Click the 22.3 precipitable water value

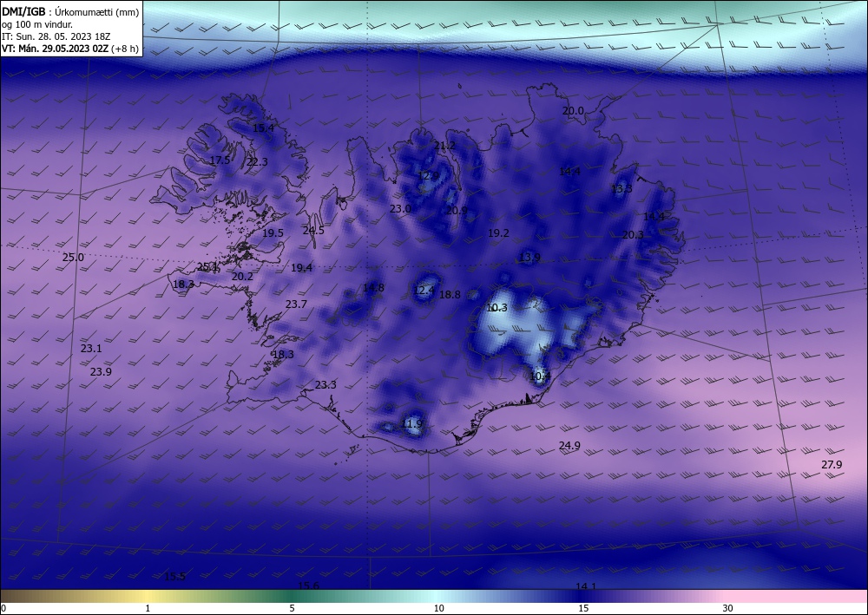click(257, 162)
